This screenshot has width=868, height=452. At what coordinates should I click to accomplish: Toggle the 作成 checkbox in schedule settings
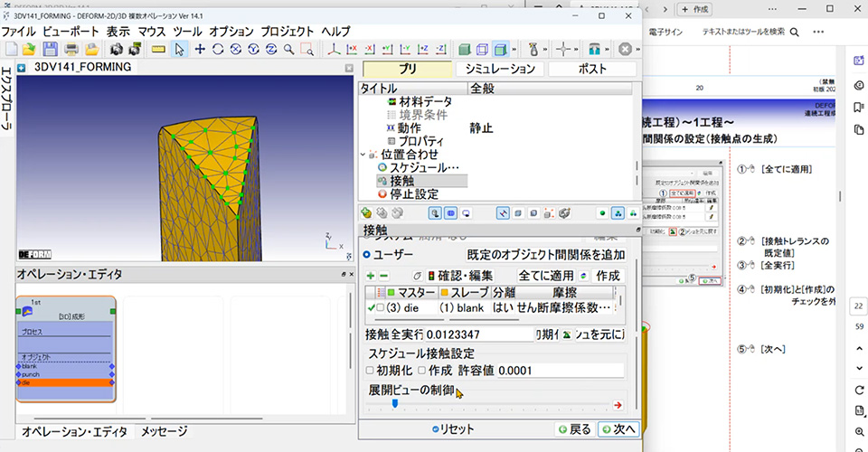(422, 370)
